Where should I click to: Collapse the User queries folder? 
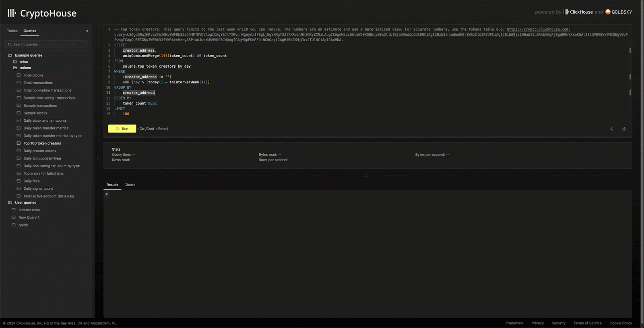[x=10, y=203]
